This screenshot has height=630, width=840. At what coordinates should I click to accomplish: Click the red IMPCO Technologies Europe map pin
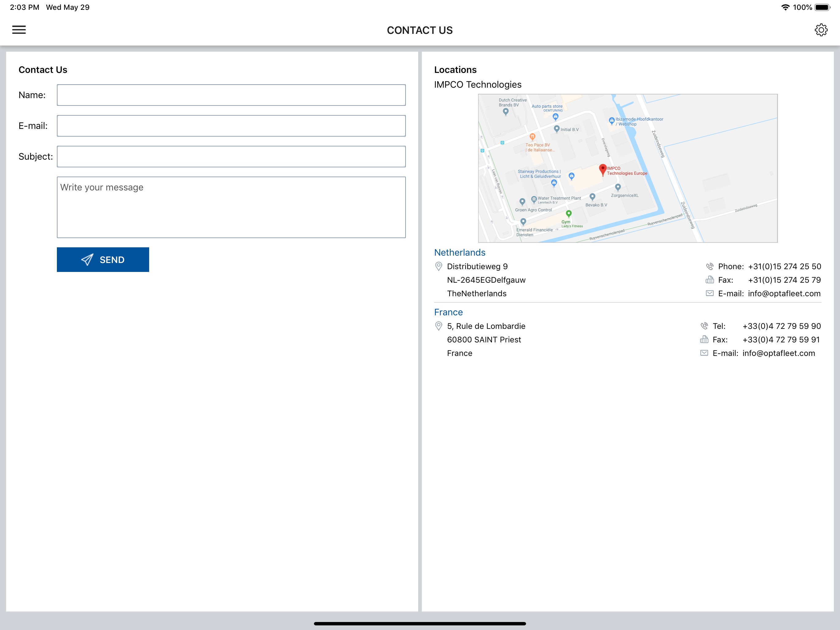pos(602,170)
